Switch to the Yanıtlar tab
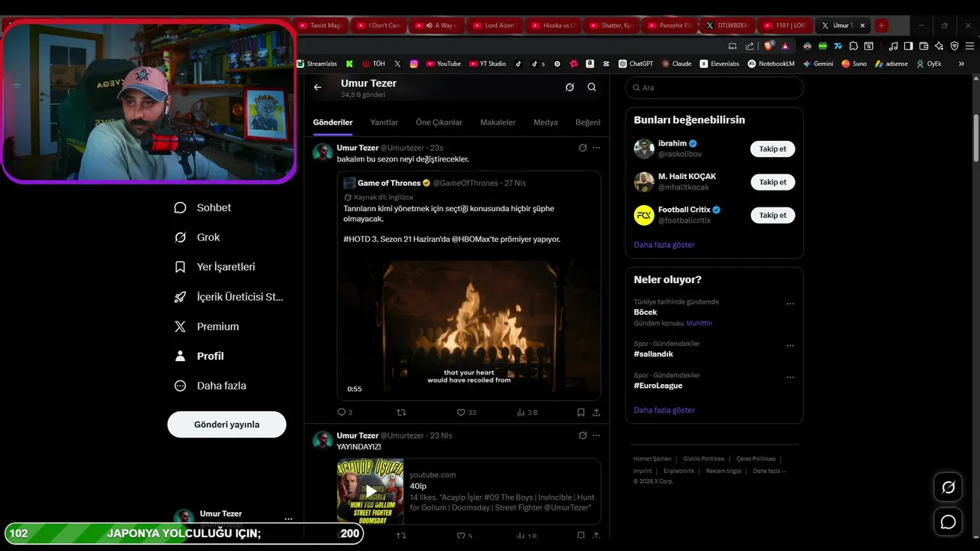 click(x=384, y=122)
